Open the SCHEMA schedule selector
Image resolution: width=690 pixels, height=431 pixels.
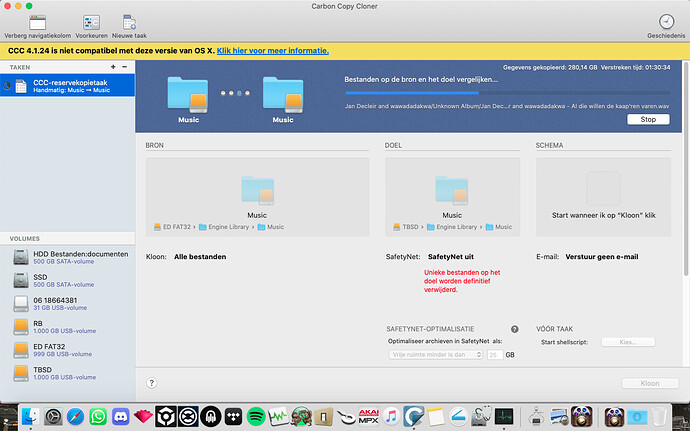(603, 197)
